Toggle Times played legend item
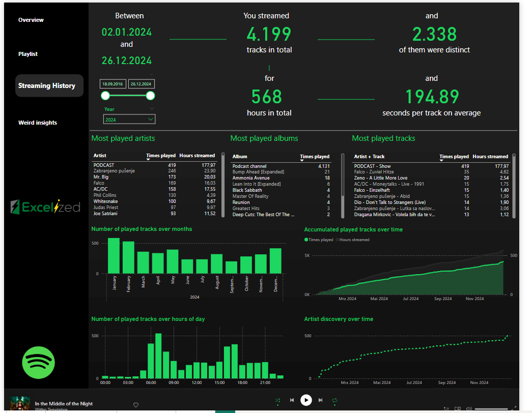 (319, 240)
